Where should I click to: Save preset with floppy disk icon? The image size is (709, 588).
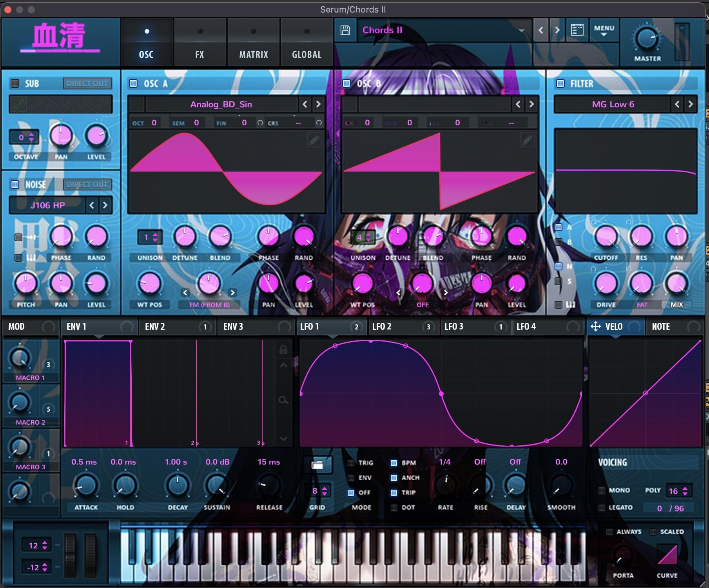[345, 30]
